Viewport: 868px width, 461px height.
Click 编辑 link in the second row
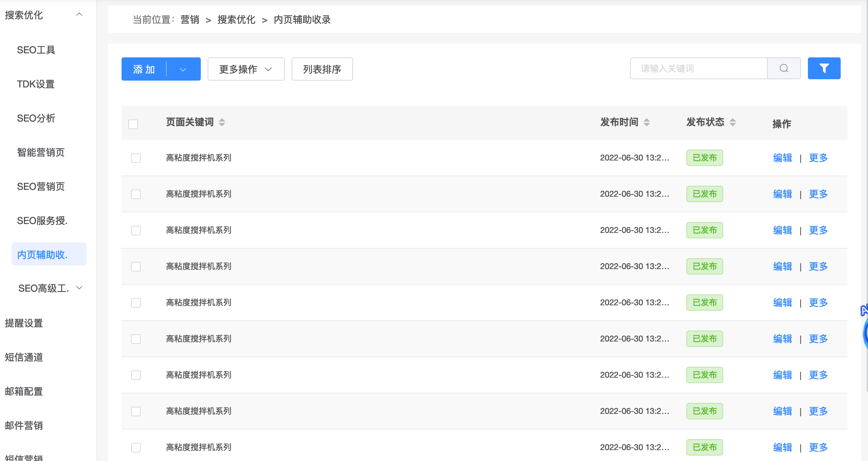[x=783, y=194]
